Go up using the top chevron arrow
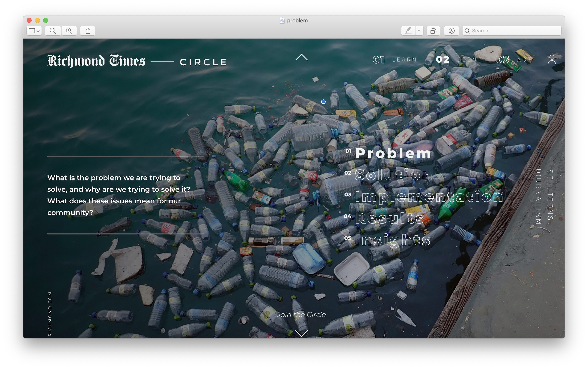Image resolution: width=588 pixels, height=369 pixels. [x=301, y=57]
